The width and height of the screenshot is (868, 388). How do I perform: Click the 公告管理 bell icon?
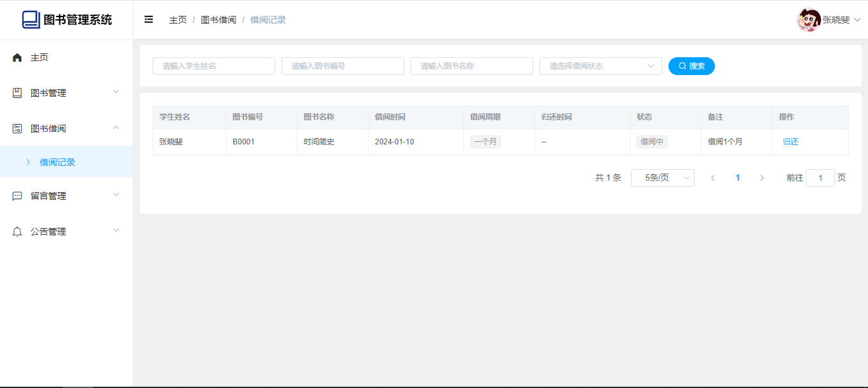tap(17, 232)
